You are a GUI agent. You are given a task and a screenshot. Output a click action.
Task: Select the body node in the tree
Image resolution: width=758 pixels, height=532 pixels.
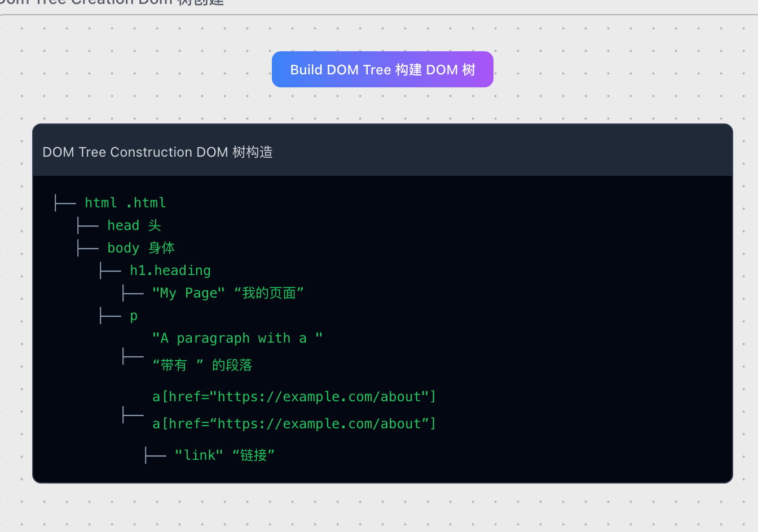click(123, 248)
